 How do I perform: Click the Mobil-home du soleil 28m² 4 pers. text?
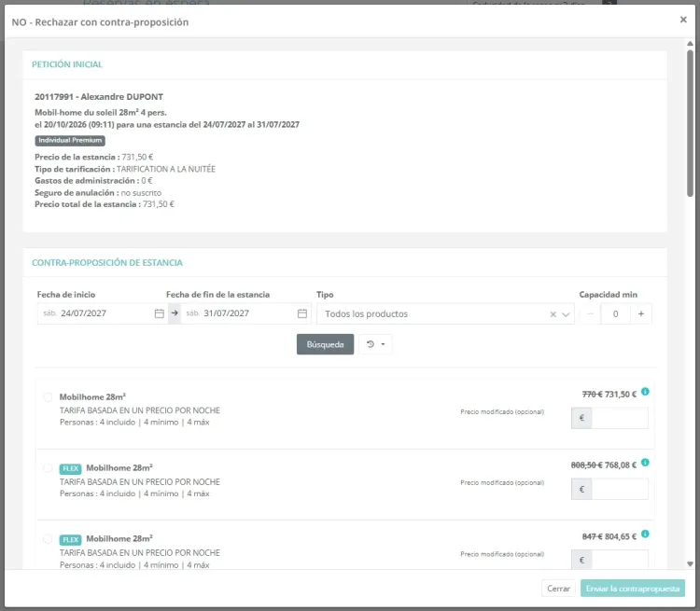click(101, 113)
